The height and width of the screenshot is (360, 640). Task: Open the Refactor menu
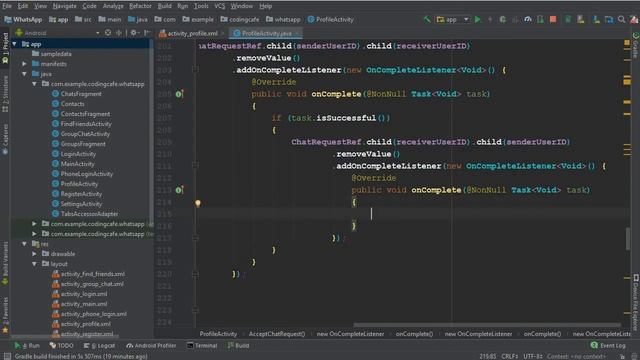(x=140, y=6)
